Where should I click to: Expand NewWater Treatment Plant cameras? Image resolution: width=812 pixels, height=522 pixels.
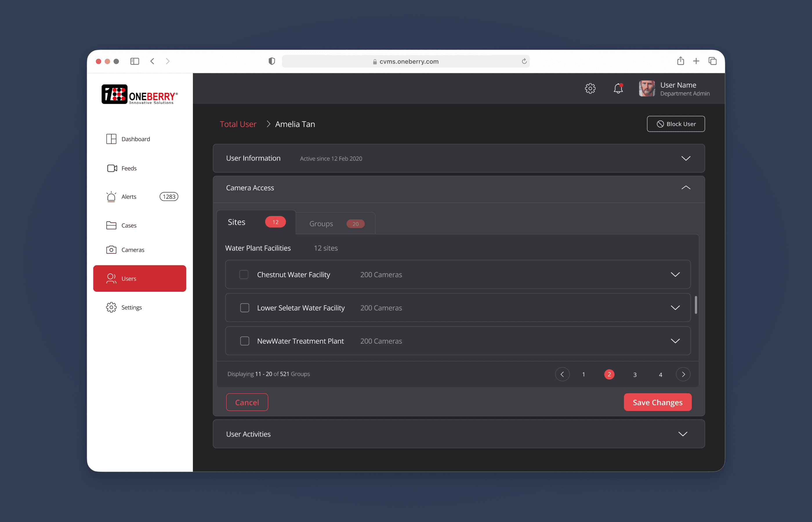pos(675,341)
